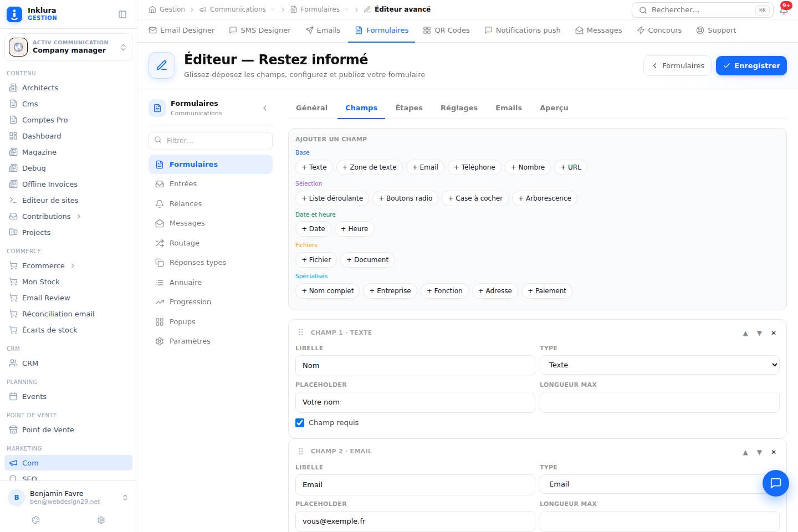Click the theme palette icon

tap(36, 520)
